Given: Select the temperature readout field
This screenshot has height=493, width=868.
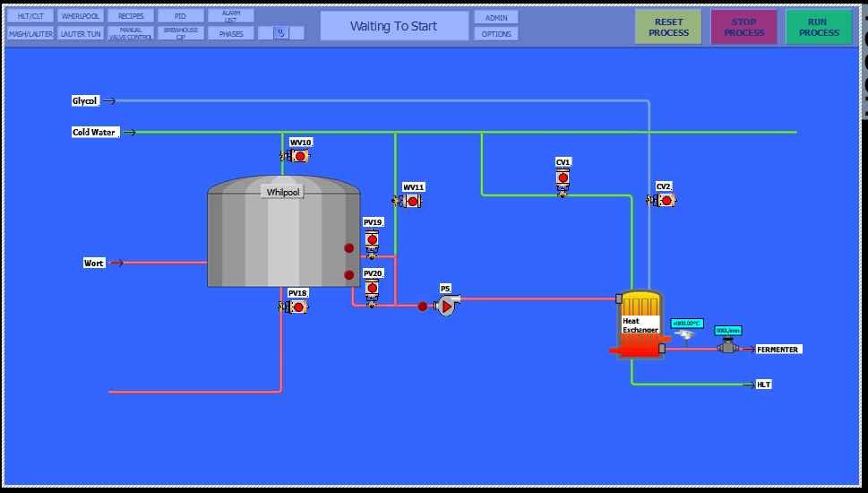Looking at the screenshot, I should point(687,323).
